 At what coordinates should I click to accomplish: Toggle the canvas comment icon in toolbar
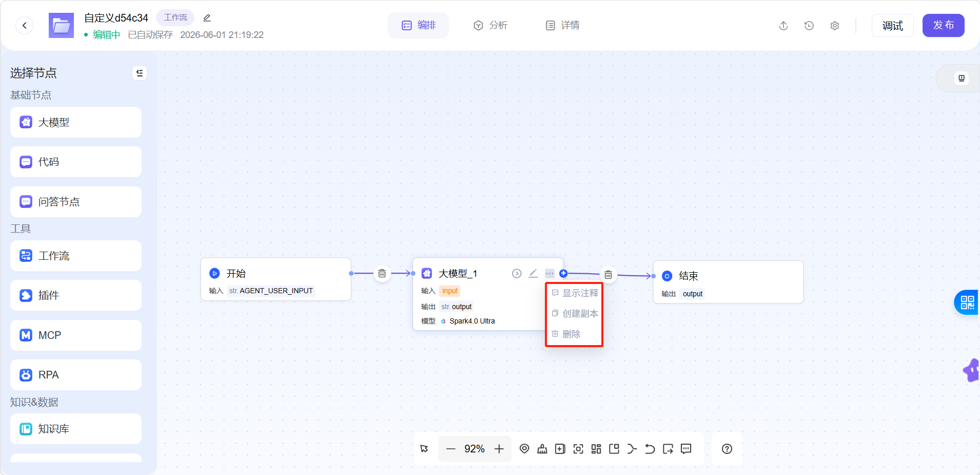click(686, 449)
